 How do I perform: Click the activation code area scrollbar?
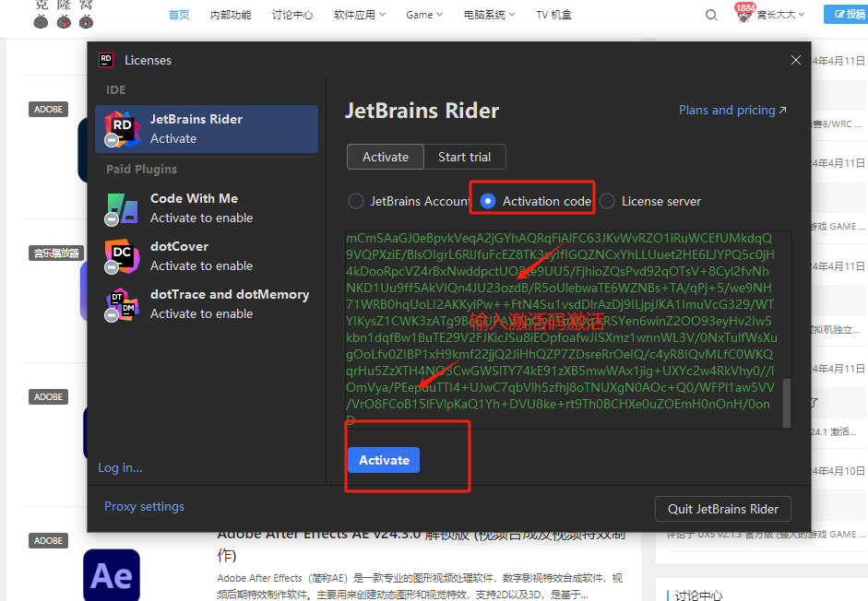pyautogui.click(x=787, y=403)
